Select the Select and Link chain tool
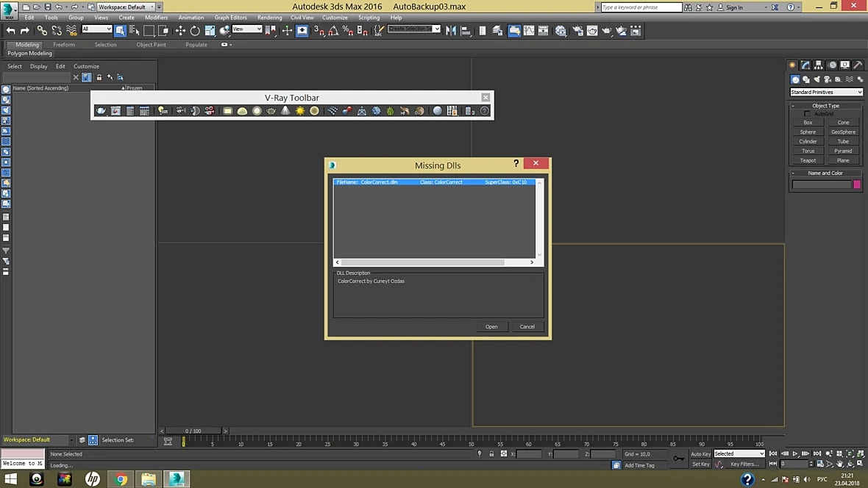 click(x=42, y=31)
